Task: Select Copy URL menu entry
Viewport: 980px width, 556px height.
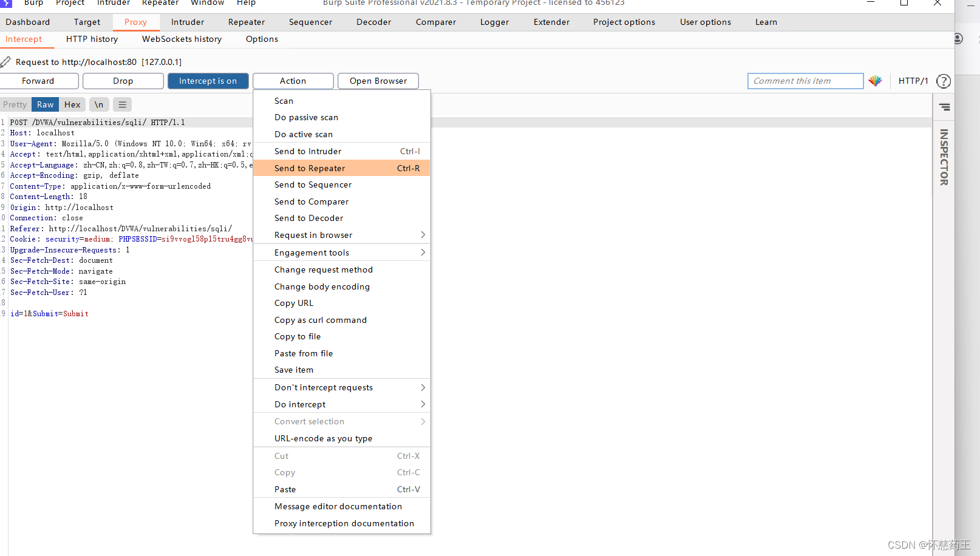Action: click(341, 303)
